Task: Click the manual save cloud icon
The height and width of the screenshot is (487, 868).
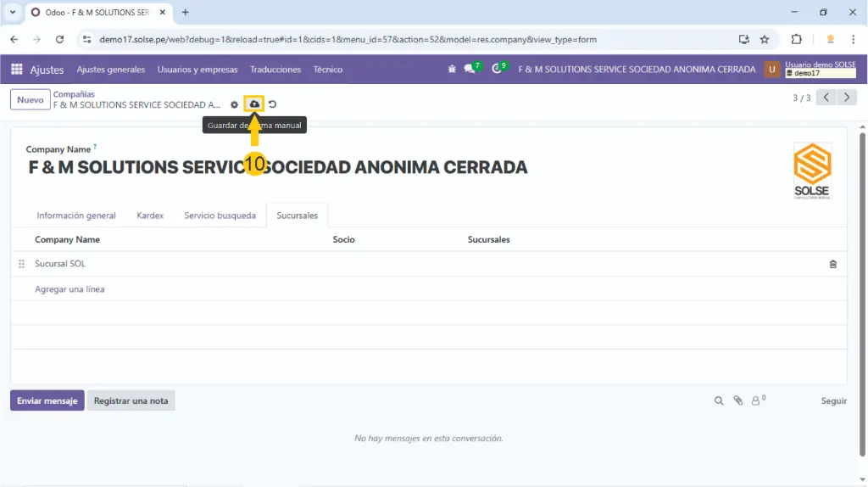Action: pos(254,104)
